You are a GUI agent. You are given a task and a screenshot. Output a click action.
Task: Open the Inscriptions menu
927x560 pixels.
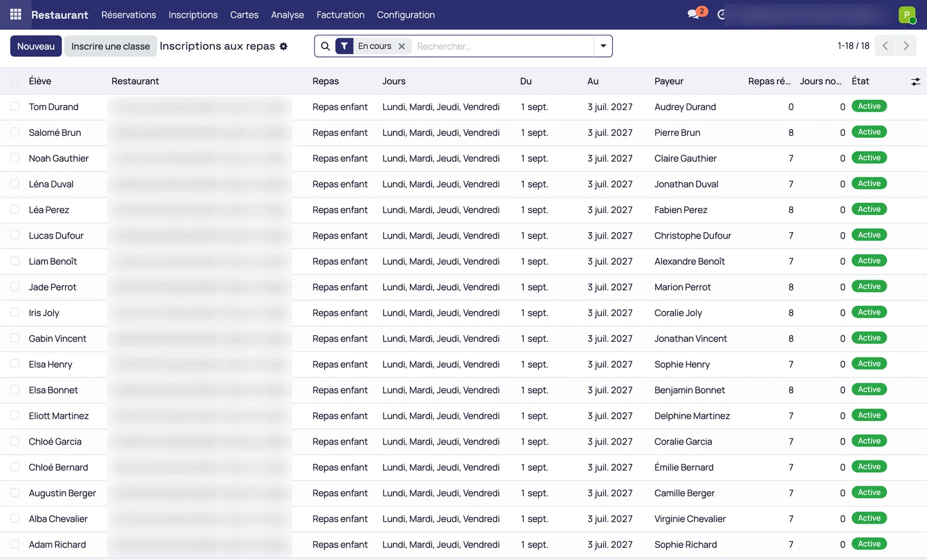click(x=193, y=14)
